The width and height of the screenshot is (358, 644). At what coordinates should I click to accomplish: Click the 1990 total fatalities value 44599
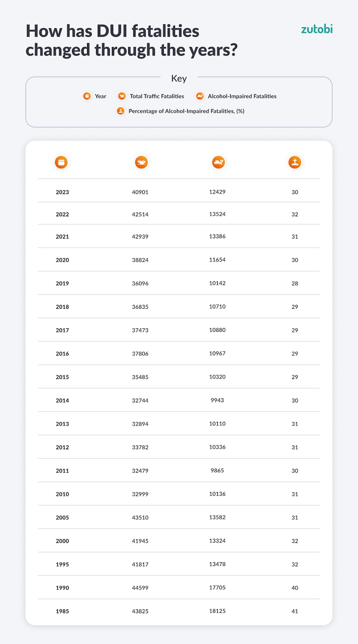[x=140, y=588]
